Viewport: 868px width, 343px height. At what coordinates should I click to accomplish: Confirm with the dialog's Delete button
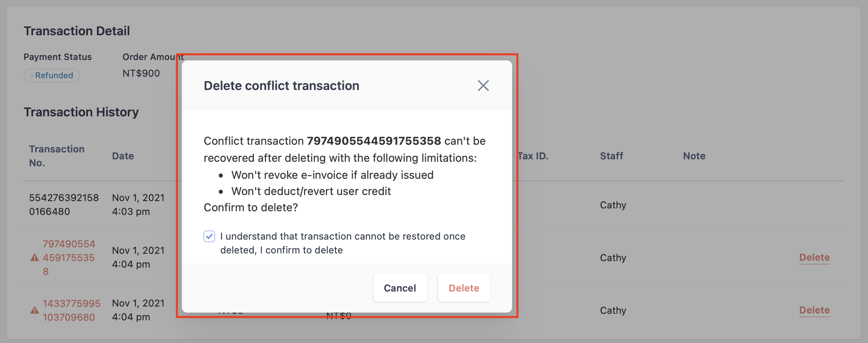click(464, 288)
